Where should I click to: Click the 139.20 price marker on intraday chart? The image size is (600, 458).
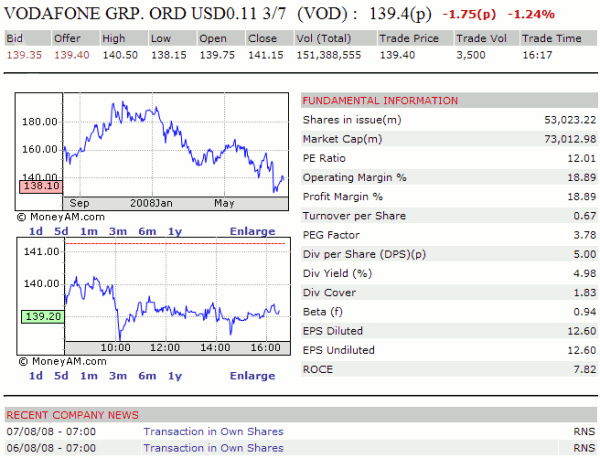pos(43,317)
